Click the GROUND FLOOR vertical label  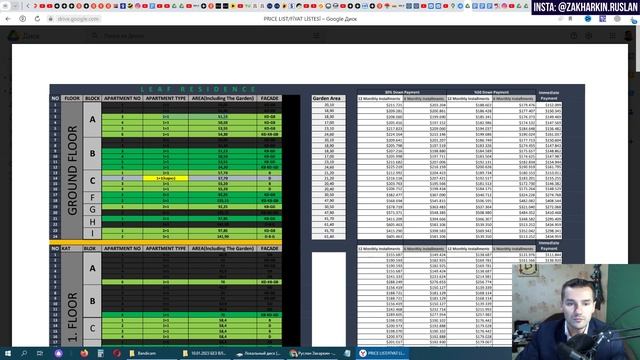72,170
